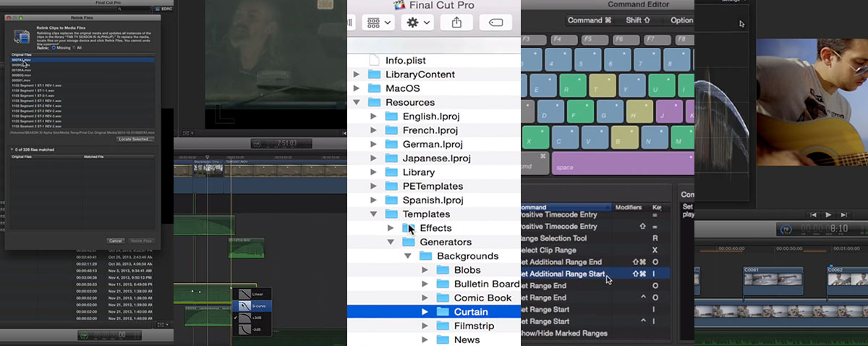Click the Finder share icon
The image size is (868, 346).
(x=456, y=22)
